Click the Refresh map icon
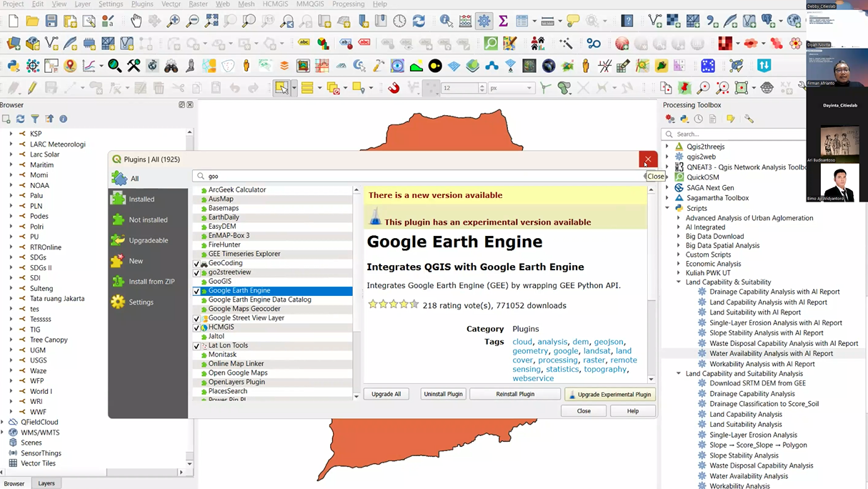The width and height of the screenshot is (868, 489). coord(419,21)
